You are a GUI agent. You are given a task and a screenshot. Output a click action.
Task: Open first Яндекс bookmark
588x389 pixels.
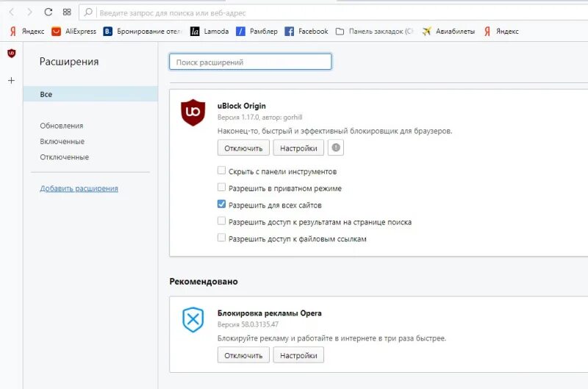point(26,32)
